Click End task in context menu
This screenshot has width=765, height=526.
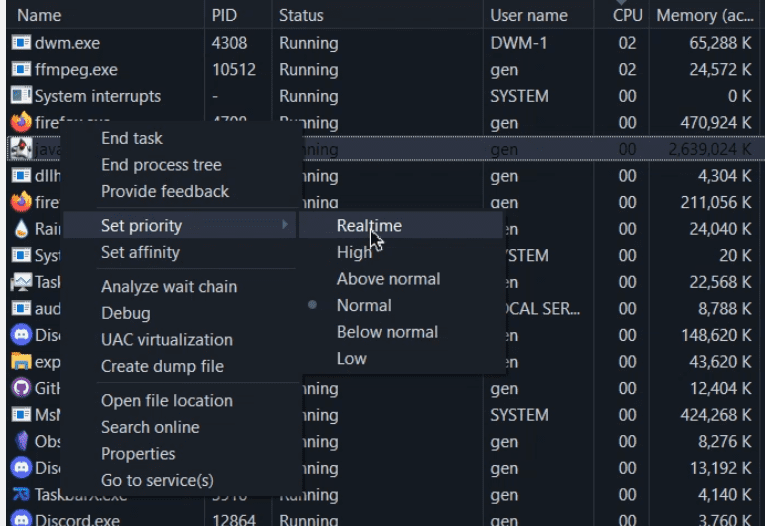[x=131, y=138]
